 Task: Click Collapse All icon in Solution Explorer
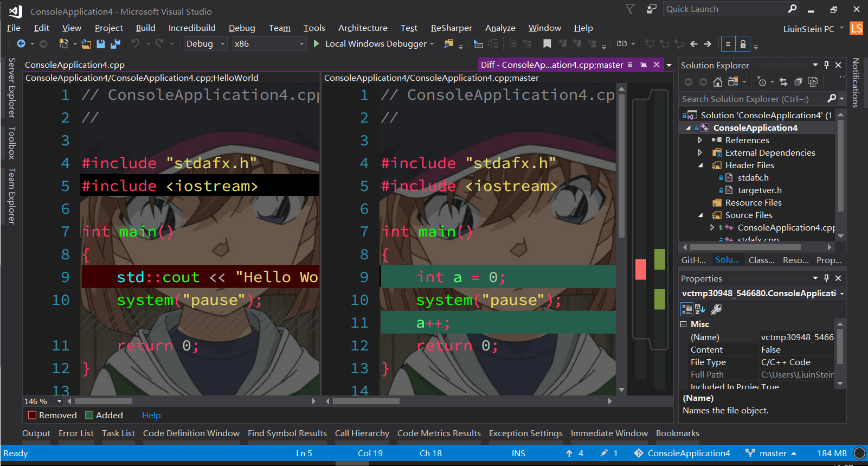pos(798,82)
